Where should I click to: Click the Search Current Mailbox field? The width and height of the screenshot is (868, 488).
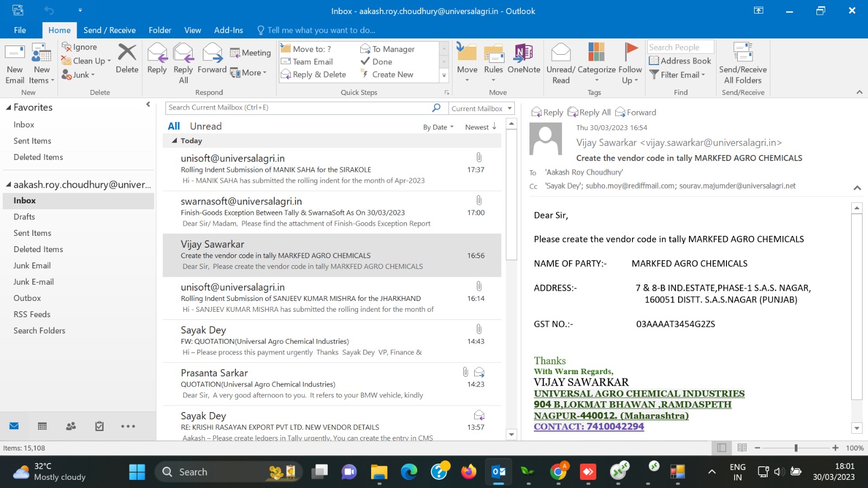coord(298,108)
